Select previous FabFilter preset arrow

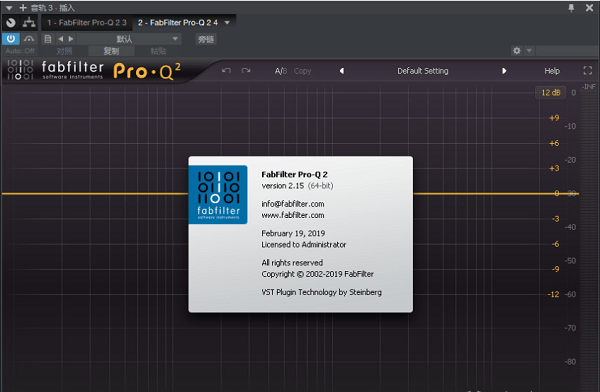pyautogui.click(x=342, y=71)
